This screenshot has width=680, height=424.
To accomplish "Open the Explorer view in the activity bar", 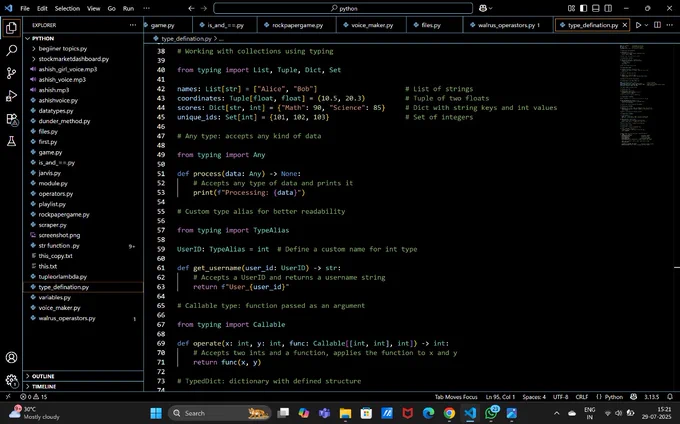I will pos(12,28).
